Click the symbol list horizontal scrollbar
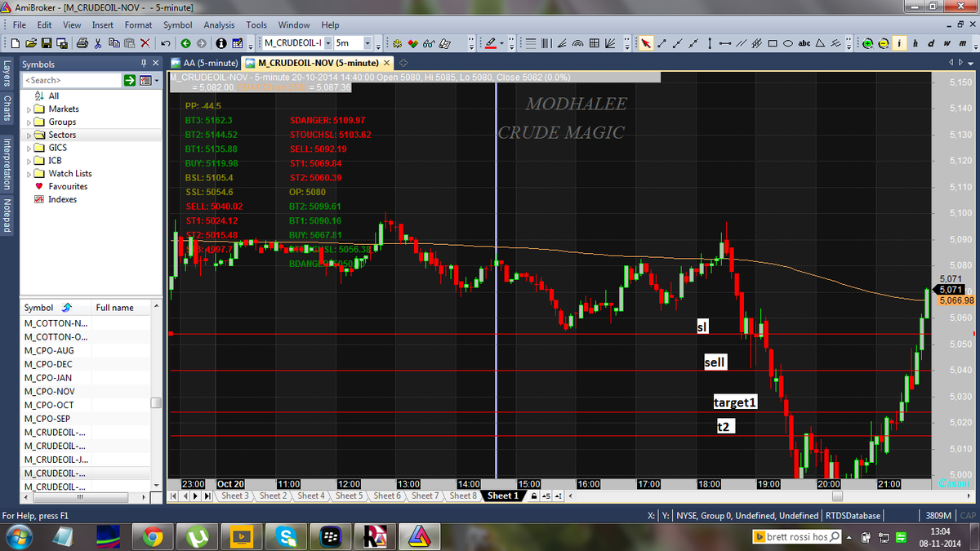This screenshot has height=551, width=980. coord(79,496)
